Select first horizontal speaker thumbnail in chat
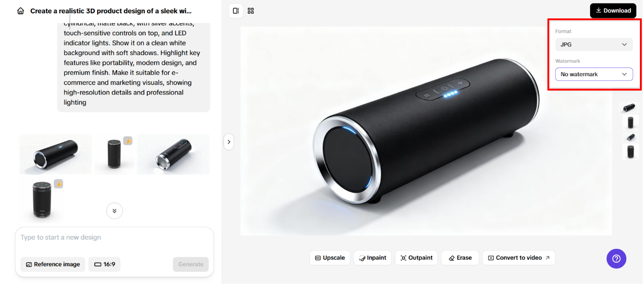 click(55, 154)
